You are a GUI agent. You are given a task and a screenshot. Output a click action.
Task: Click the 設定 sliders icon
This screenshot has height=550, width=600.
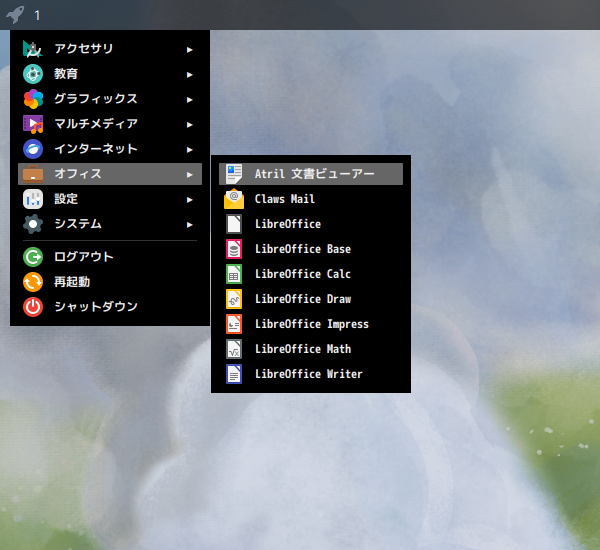pos(33,199)
